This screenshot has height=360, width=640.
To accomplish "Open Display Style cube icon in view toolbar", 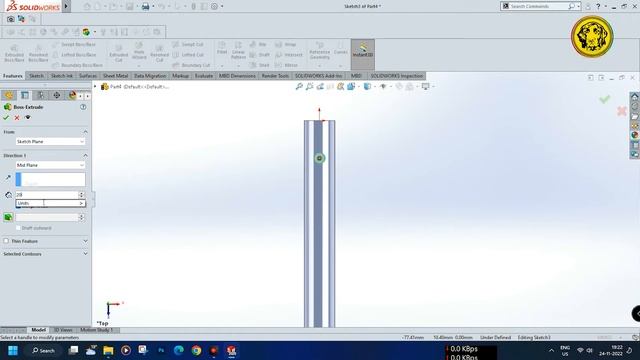I will 367,87.
